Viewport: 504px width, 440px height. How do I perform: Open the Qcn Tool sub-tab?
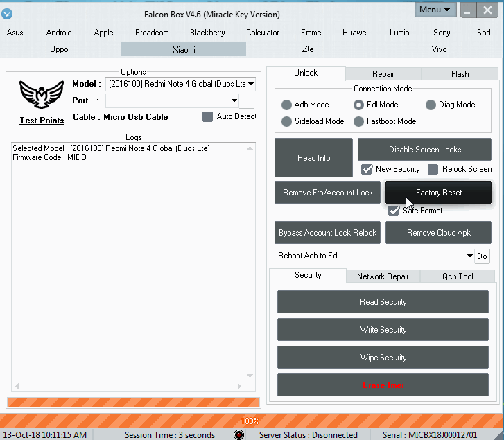[x=458, y=276]
